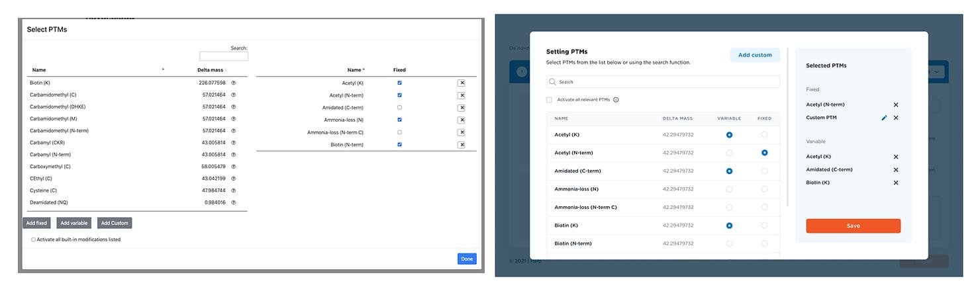Edit Custom PTM with the pencil icon

pos(884,118)
